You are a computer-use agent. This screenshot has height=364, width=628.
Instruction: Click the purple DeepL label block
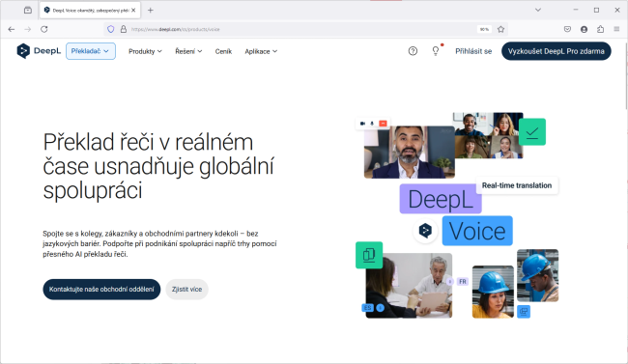pyautogui.click(x=441, y=199)
